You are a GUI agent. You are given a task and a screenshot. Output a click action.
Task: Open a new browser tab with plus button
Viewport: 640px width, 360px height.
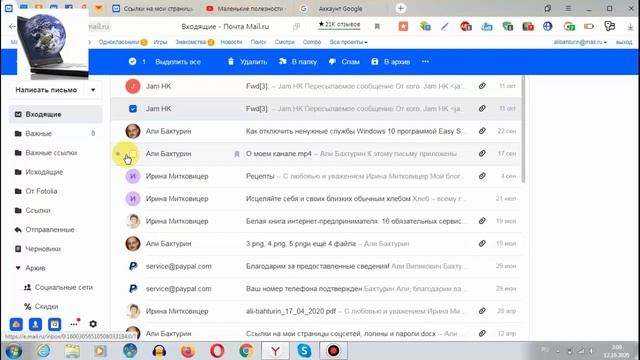(x=401, y=8)
